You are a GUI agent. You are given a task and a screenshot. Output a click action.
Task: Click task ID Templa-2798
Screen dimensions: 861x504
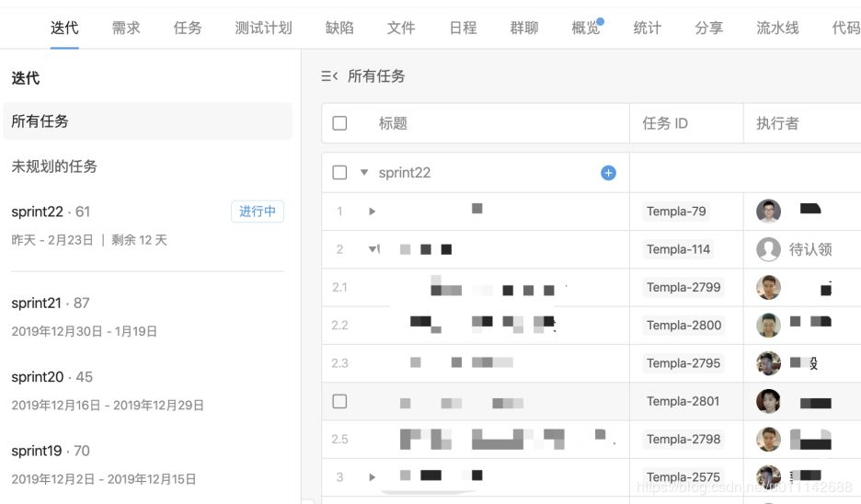click(683, 440)
